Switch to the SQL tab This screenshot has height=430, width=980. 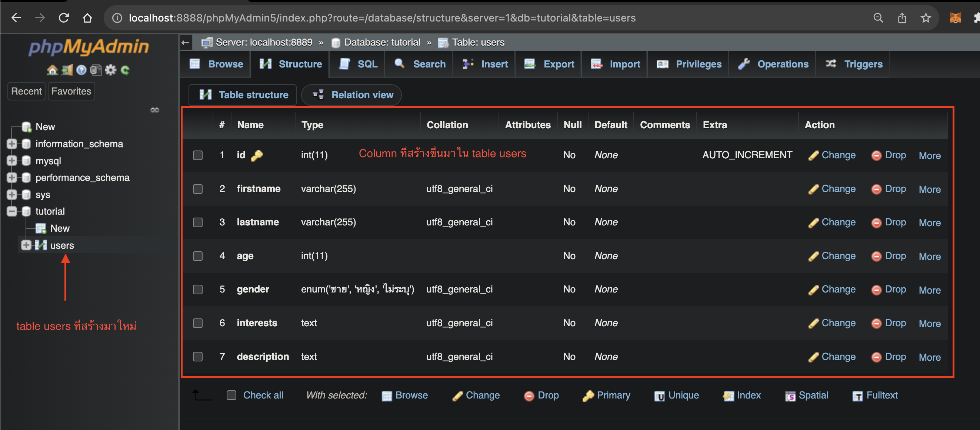[358, 64]
